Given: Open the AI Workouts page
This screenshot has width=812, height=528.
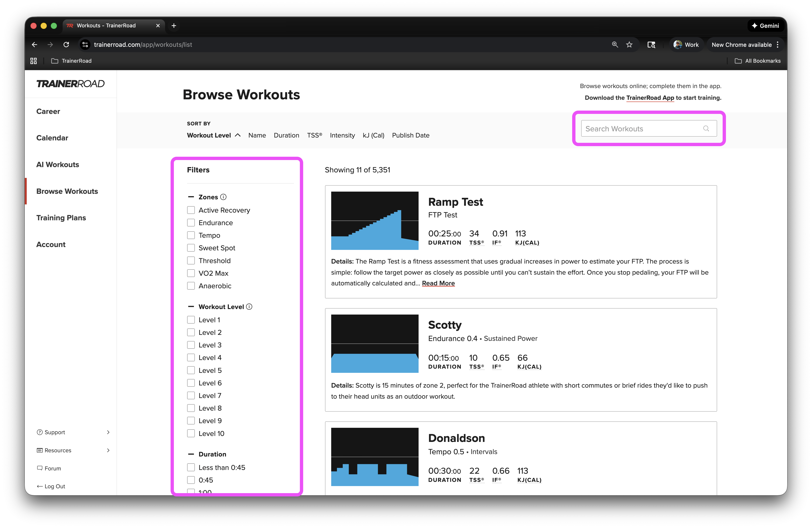Looking at the screenshot, I should (58, 164).
